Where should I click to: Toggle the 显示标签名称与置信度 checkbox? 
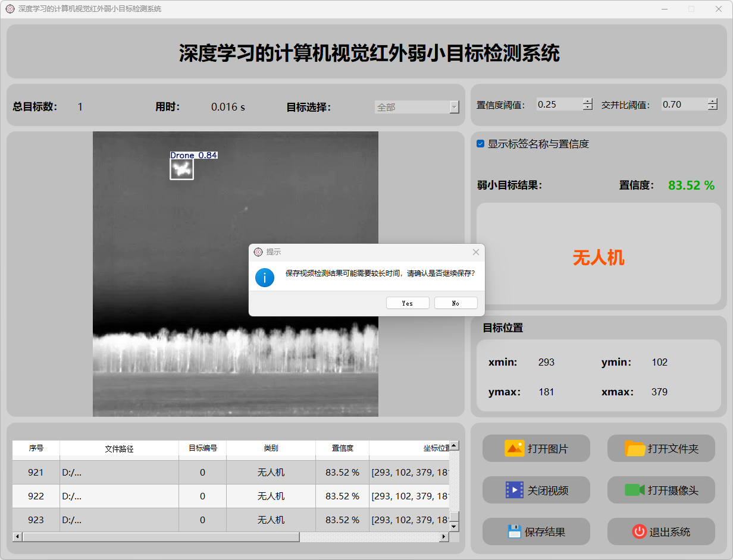[481, 144]
